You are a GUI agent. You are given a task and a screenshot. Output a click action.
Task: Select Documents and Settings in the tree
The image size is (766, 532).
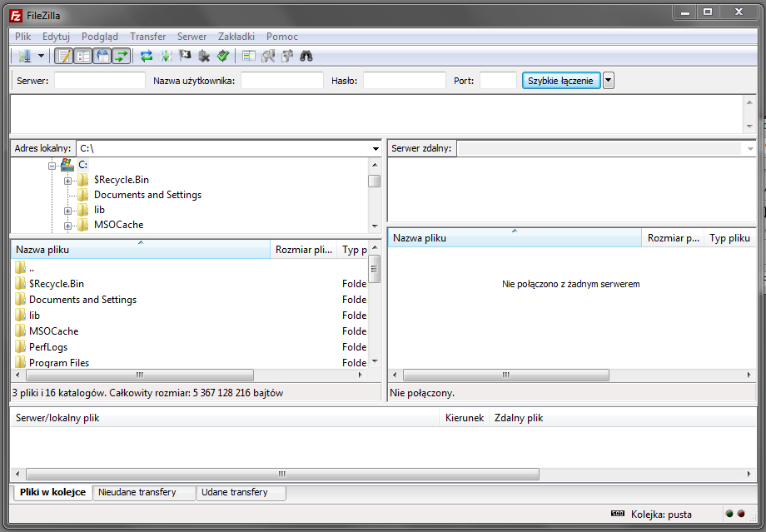[147, 195]
